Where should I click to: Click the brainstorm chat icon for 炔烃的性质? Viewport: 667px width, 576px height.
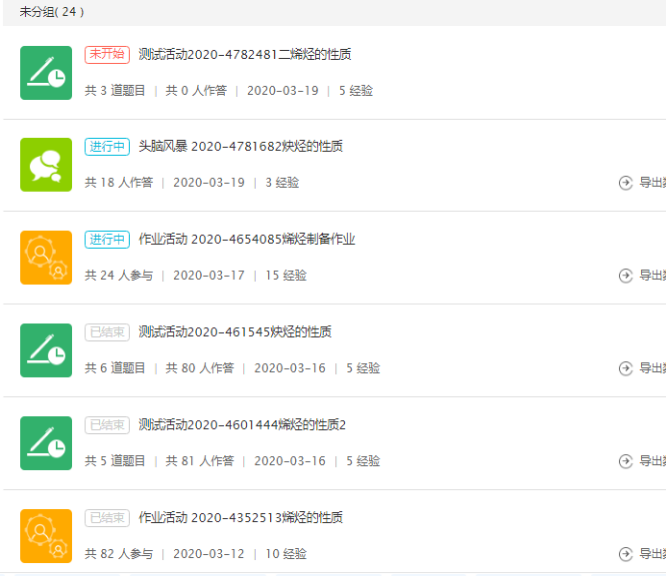pos(46,165)
